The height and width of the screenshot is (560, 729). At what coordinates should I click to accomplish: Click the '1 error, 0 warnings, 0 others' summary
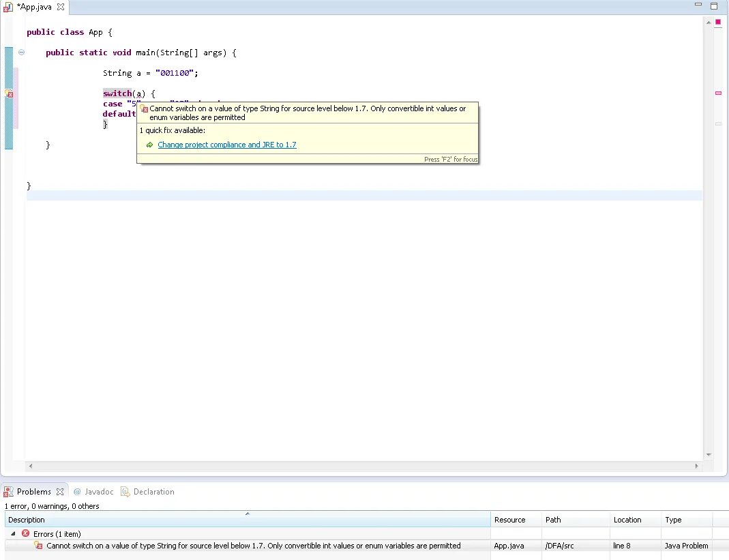pyautogui.click(x=52, y=506)
